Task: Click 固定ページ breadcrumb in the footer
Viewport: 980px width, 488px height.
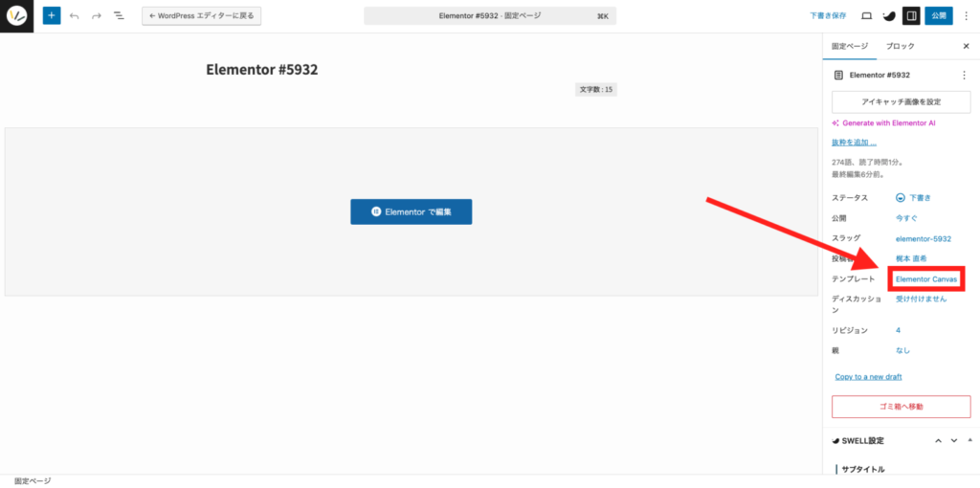Action: coord(33,481)
